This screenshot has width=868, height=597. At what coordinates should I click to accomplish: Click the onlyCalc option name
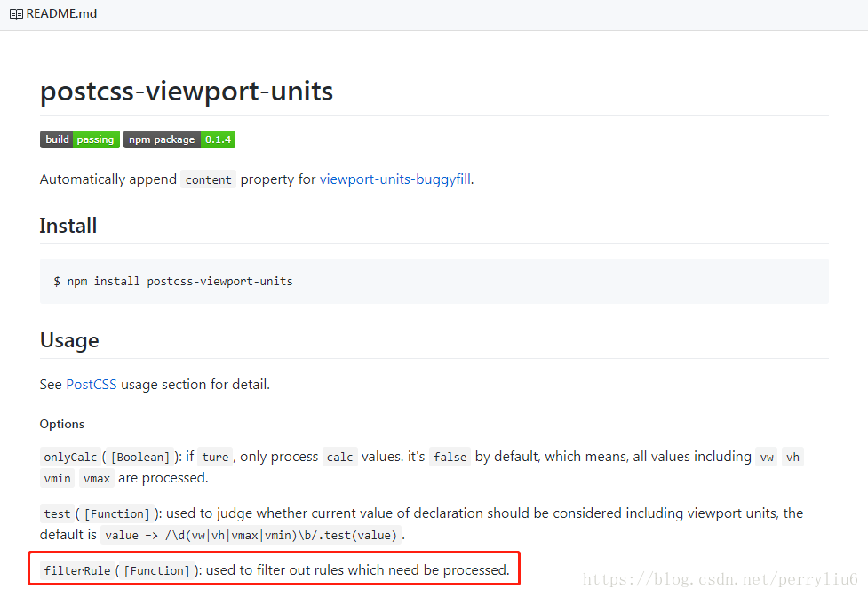pos(70,458)
